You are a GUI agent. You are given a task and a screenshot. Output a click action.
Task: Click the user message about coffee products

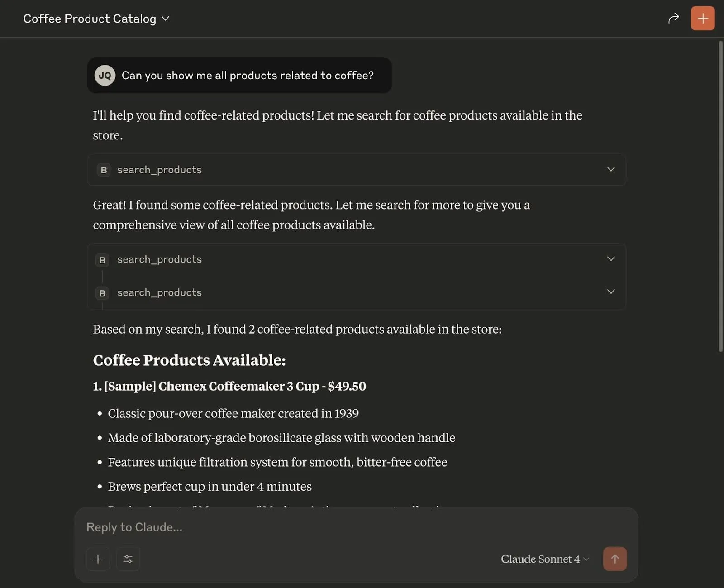pyautogui.click(x=239, y=76)
